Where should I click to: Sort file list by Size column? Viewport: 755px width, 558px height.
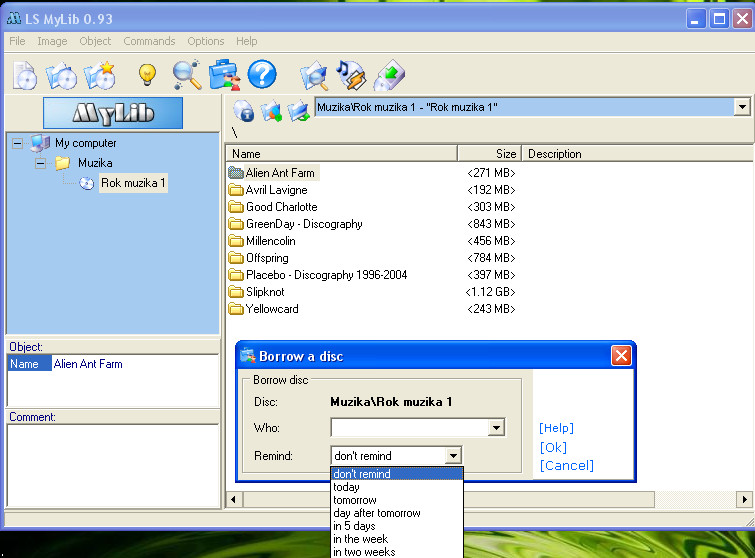click(489, 154)
